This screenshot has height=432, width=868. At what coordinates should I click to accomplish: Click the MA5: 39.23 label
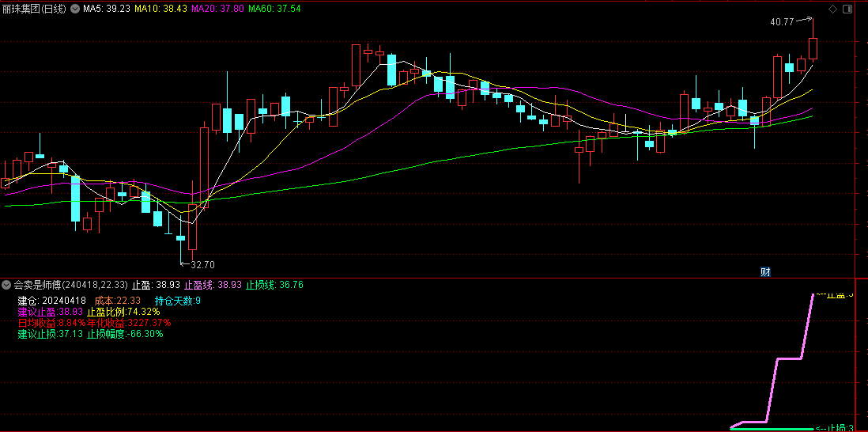point(106,9)
